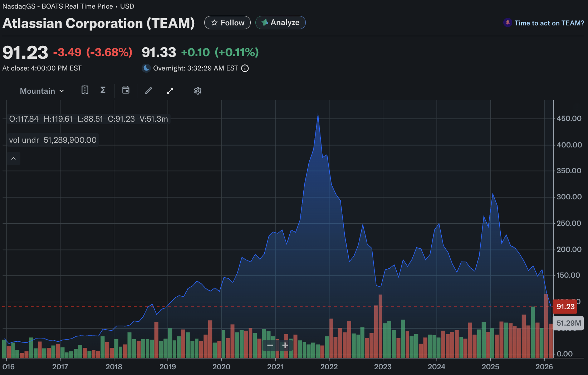Toggle Follow for Atlassian via the star
Image resolution: width=588 pixels, height=375 pixels.
pyautogui.click(x=214, y=23)
